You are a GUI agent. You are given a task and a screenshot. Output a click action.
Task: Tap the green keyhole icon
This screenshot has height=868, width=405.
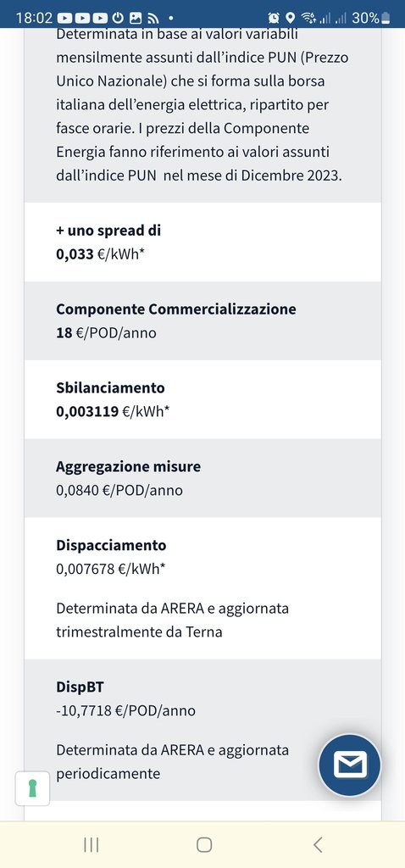click(32, 787)
